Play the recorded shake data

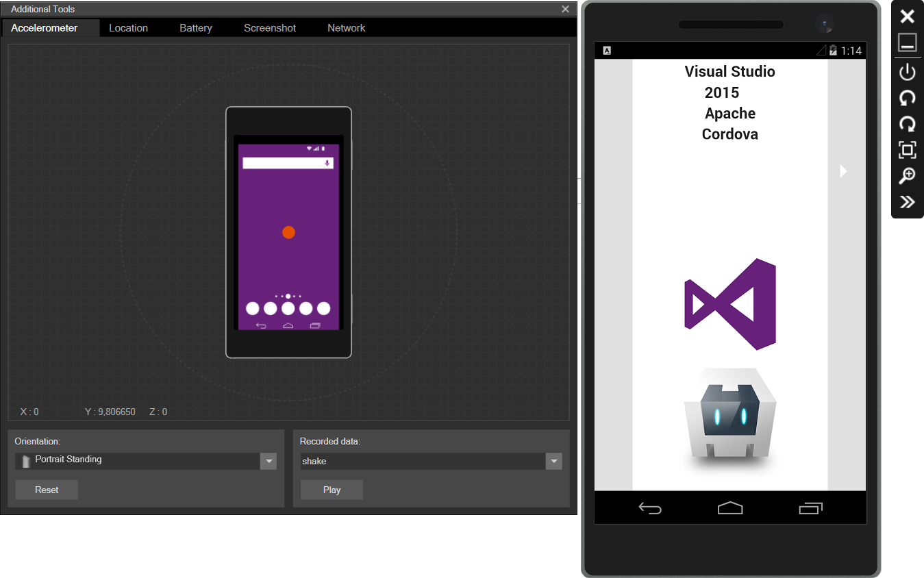332,490
